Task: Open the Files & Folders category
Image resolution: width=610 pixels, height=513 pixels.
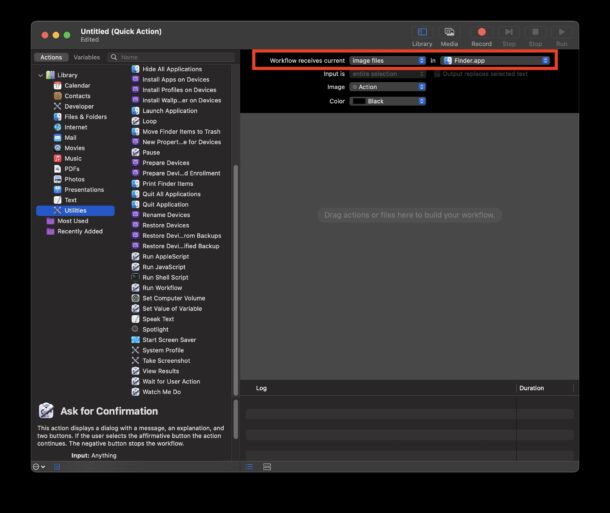Action: pos(84,117)
